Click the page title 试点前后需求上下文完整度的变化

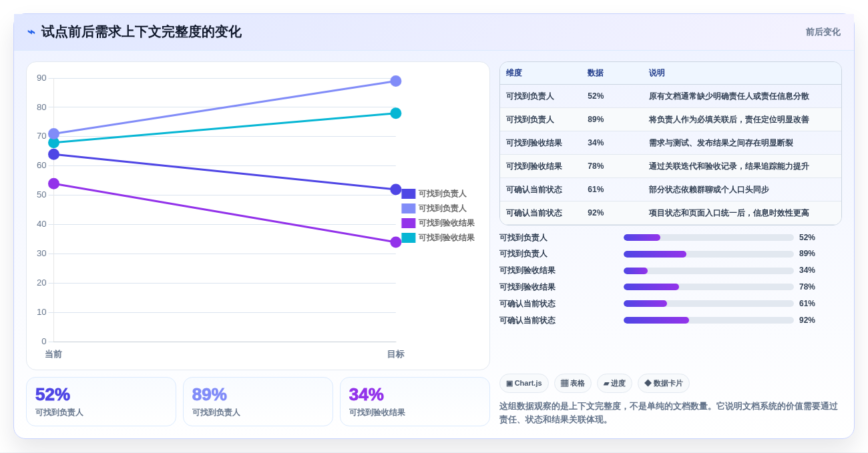click(x=141, y=32)
